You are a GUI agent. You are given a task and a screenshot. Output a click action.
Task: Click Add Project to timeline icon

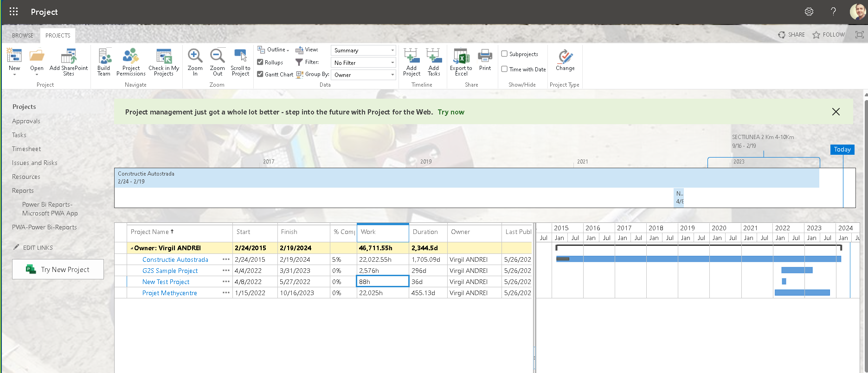tap(411, 57)
